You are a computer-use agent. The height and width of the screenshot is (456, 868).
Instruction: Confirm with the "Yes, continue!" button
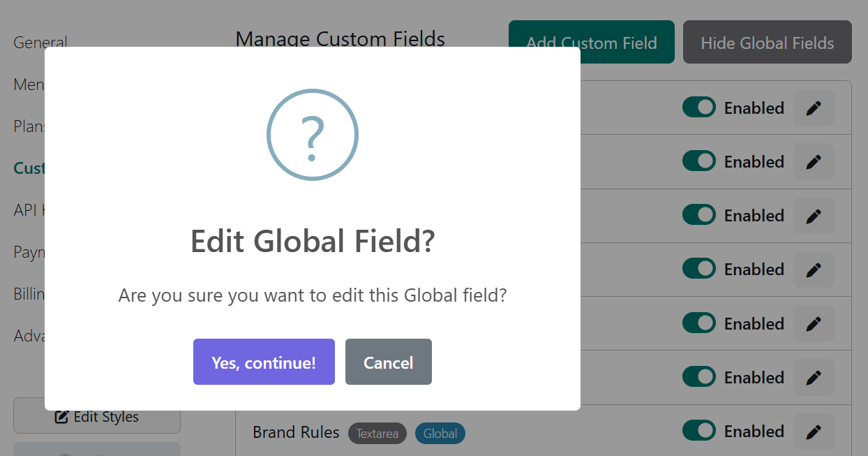[x=264, y=362]
